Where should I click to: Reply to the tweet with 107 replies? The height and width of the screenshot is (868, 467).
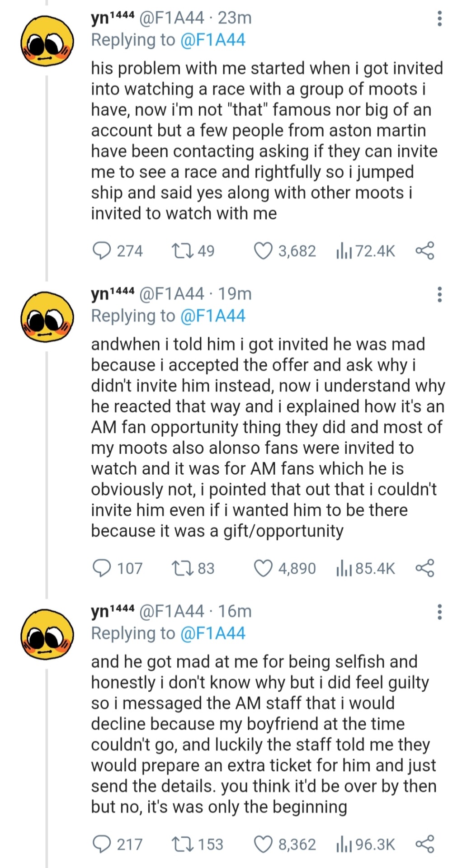coord(102,568)
